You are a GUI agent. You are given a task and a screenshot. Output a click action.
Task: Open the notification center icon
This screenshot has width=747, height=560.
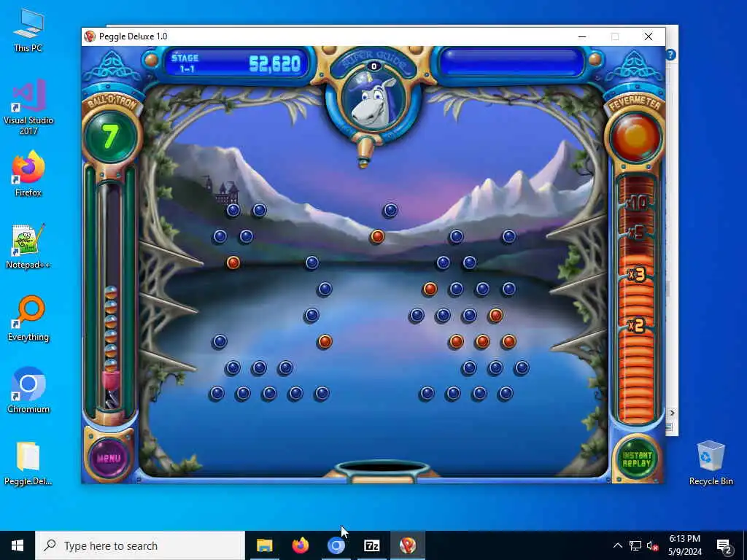click(x=724, y=545)
